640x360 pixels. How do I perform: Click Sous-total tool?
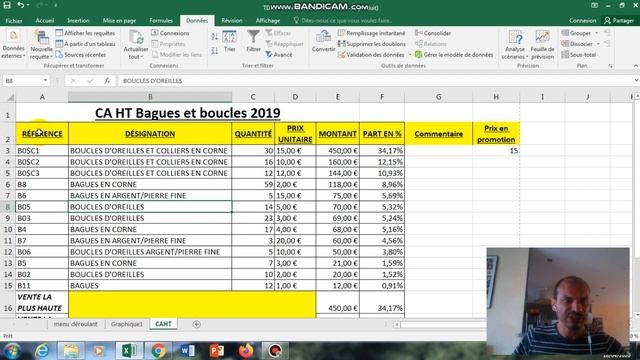click(x=579, y=54)
